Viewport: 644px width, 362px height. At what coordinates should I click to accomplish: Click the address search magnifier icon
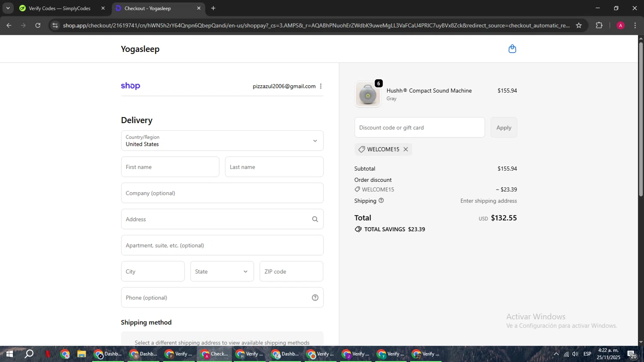(x=315, y=219)
